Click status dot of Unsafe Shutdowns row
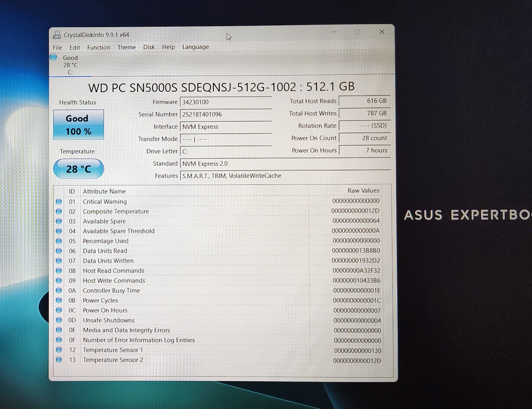Image resolution: width=532 pixels, height=409 pixels. [59, 320]
